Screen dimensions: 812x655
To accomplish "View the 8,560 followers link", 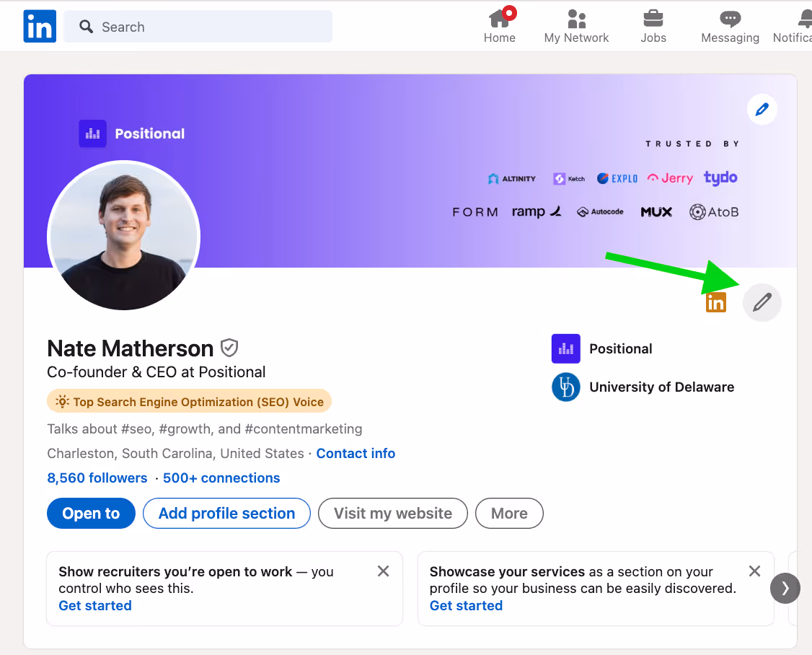I will tap(97, 478).
